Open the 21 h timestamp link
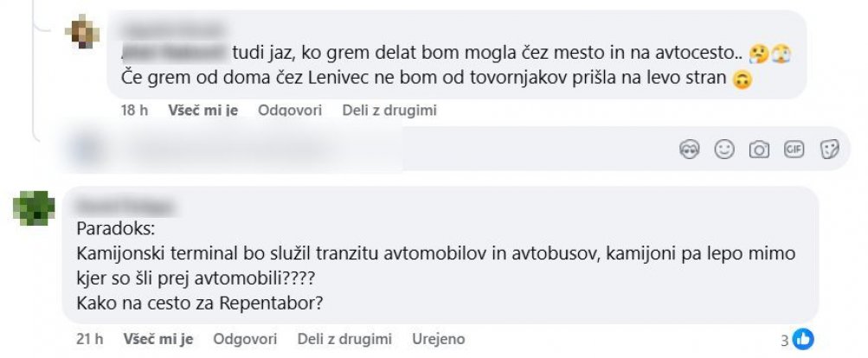Viewport: 868px width, 358px height. pyautogui.click(x=89, y=339)
